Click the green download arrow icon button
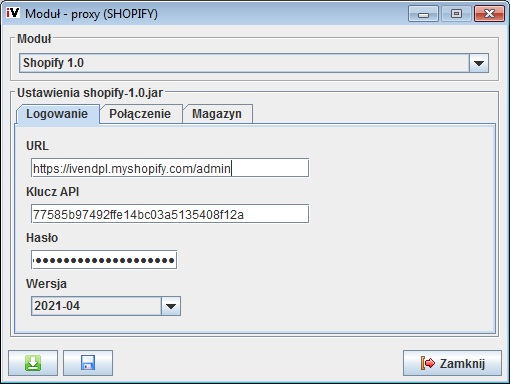The width and height of the screenshot is (510, 384). coord(33,363)
